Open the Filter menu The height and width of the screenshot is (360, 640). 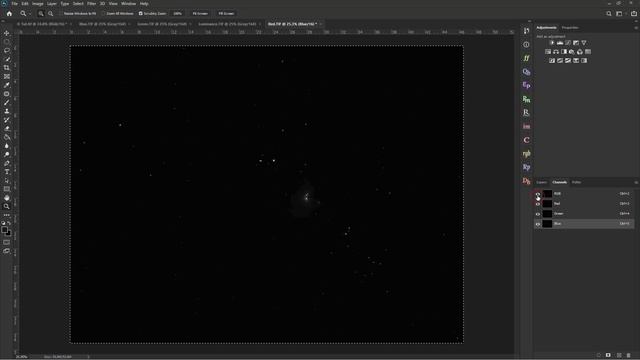pyautogui.click(x=91, y=4)
